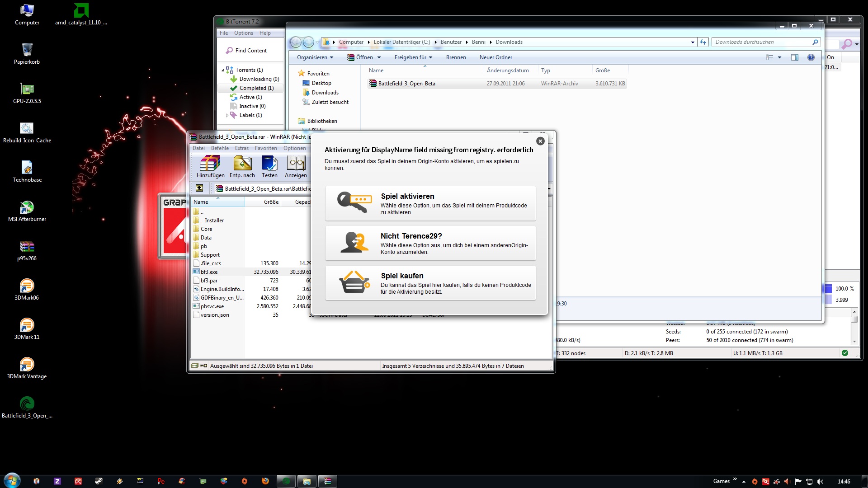Open the Papierkorb desktop icon

tap(27, 54)
